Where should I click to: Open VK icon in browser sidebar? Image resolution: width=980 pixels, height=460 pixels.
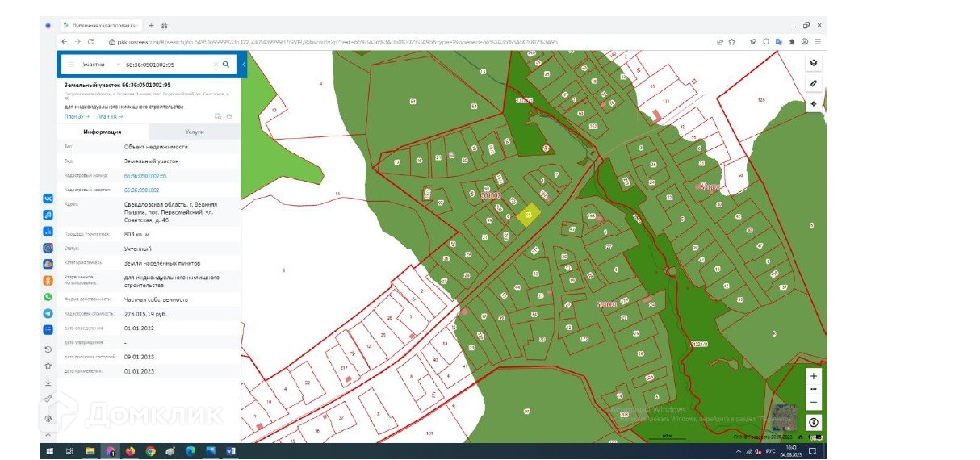[x=48, y=199]
